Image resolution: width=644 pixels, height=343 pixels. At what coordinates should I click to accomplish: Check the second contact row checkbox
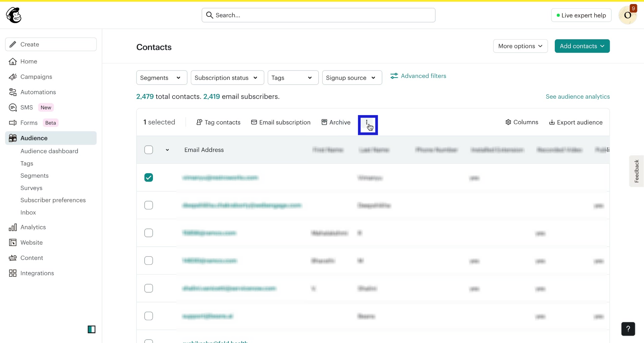coord(149,205)
